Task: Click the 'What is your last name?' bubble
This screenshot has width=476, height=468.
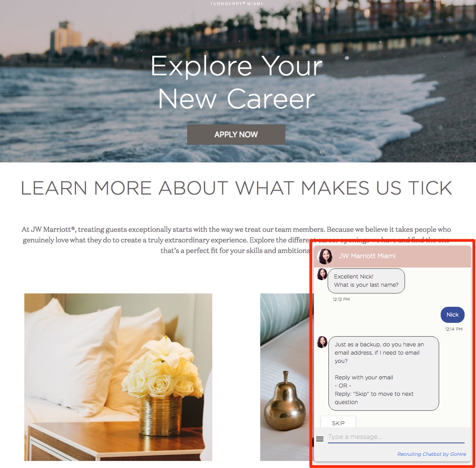Action: click(x=366, y=281)
